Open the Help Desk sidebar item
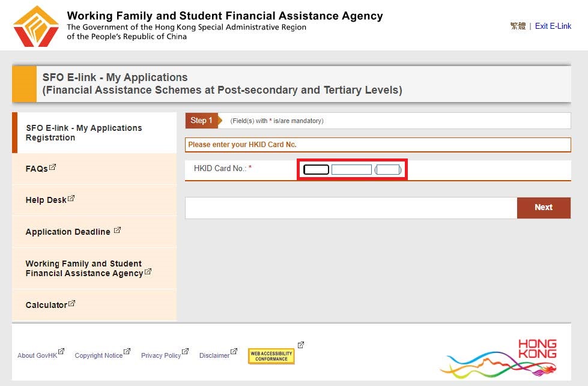The image size is (588, 386). pyautogui.click(x=46, y=201)
